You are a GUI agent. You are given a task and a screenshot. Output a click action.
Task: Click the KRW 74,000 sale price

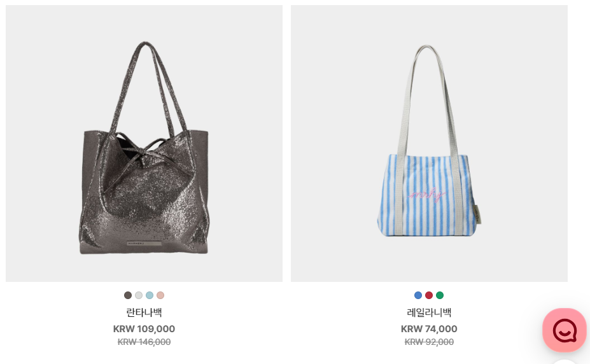pyautogui.click(x=430, y=328)
